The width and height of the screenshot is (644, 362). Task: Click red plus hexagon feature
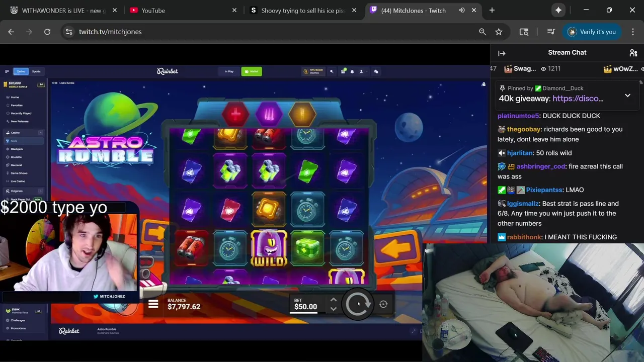point(235,114)
